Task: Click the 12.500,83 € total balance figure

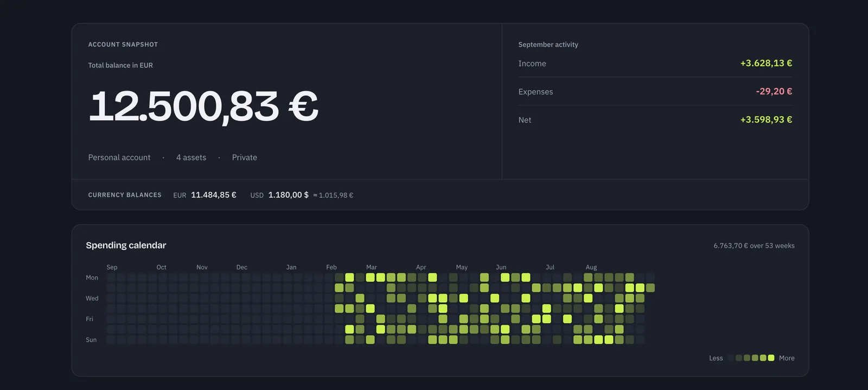Action: pos(203,106)
